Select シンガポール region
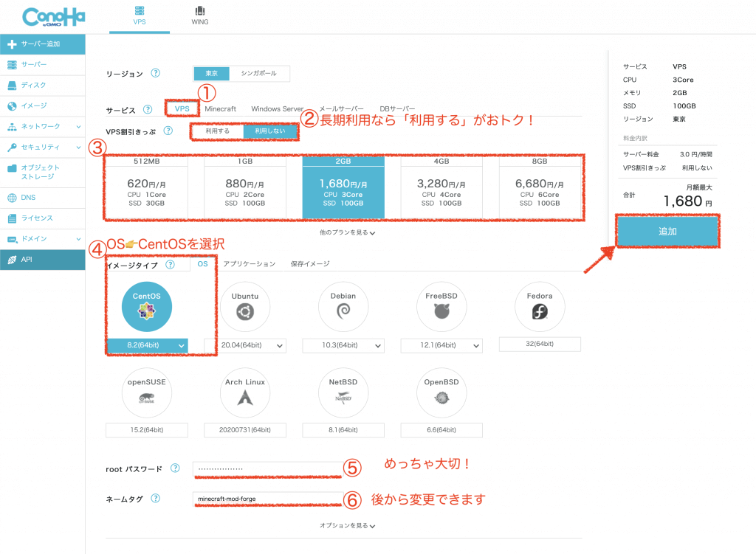This screenshot has height=554, width=756. click(259, 73)
